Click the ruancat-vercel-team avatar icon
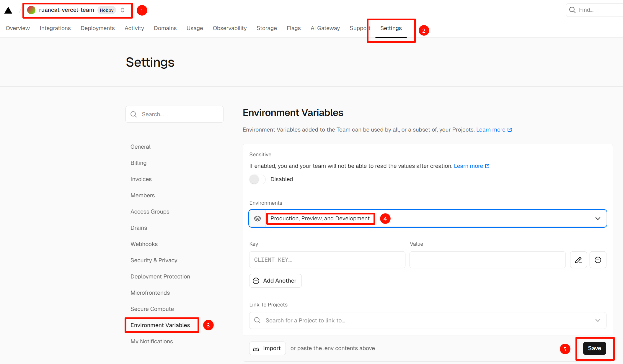Image resolution: width=623 pixels, height=364 pixels. pos(31,10)
